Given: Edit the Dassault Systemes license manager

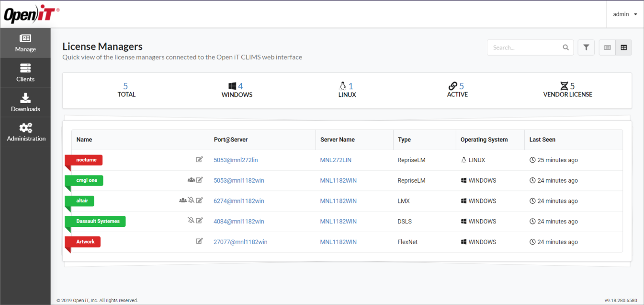Looking at the screenshot, I should [200, 221].
